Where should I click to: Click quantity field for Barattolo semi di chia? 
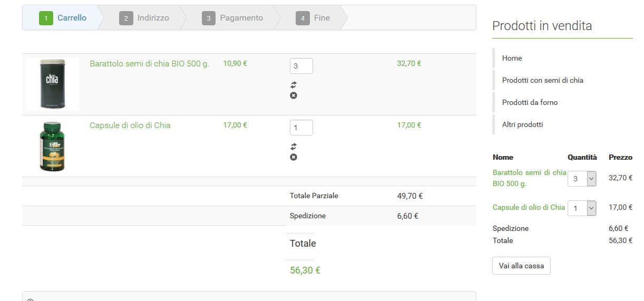(x=301, y=66)
